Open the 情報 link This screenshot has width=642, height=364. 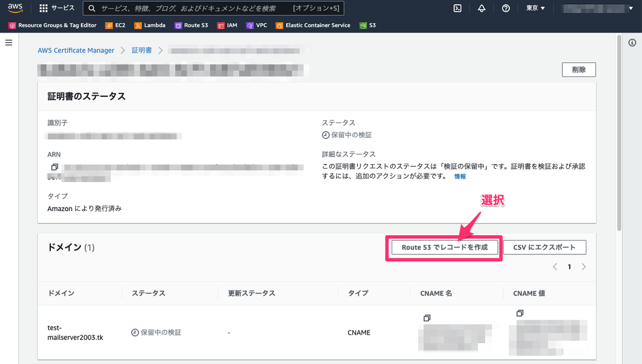[x=460, y=176]
